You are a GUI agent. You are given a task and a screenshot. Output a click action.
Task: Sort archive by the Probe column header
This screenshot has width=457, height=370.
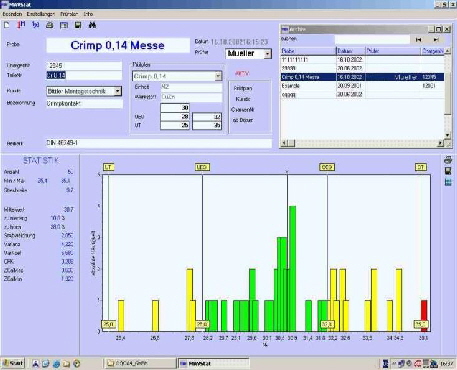click(308, 51)
